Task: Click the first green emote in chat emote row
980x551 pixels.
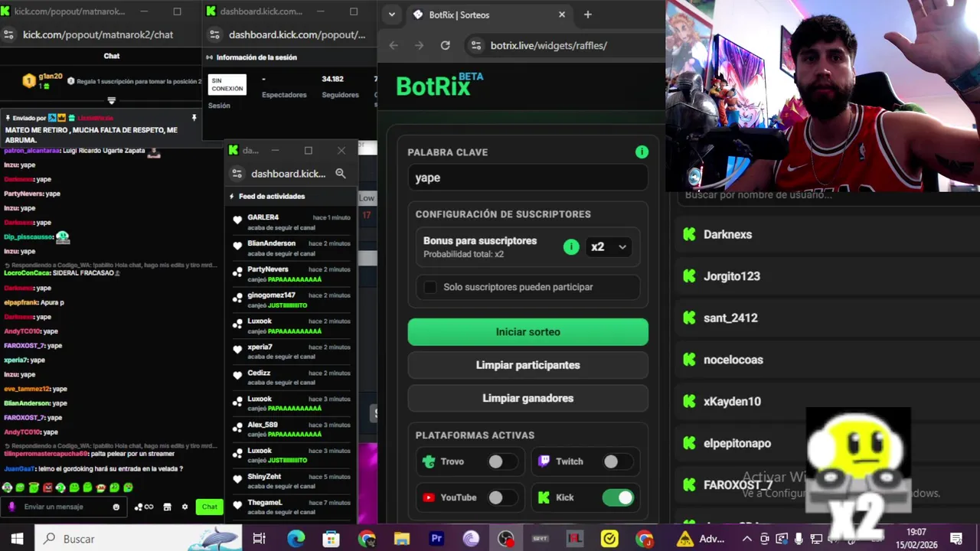Action: click(7, 487)
